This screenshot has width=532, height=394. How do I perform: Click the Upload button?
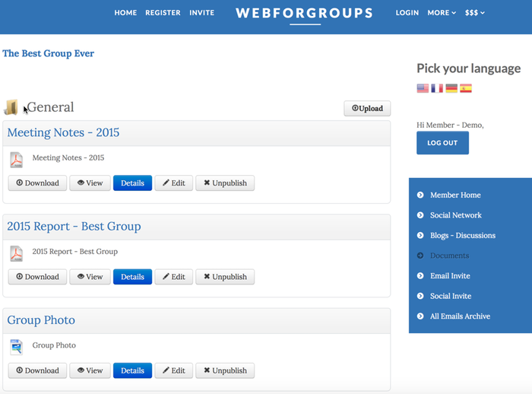367,108
